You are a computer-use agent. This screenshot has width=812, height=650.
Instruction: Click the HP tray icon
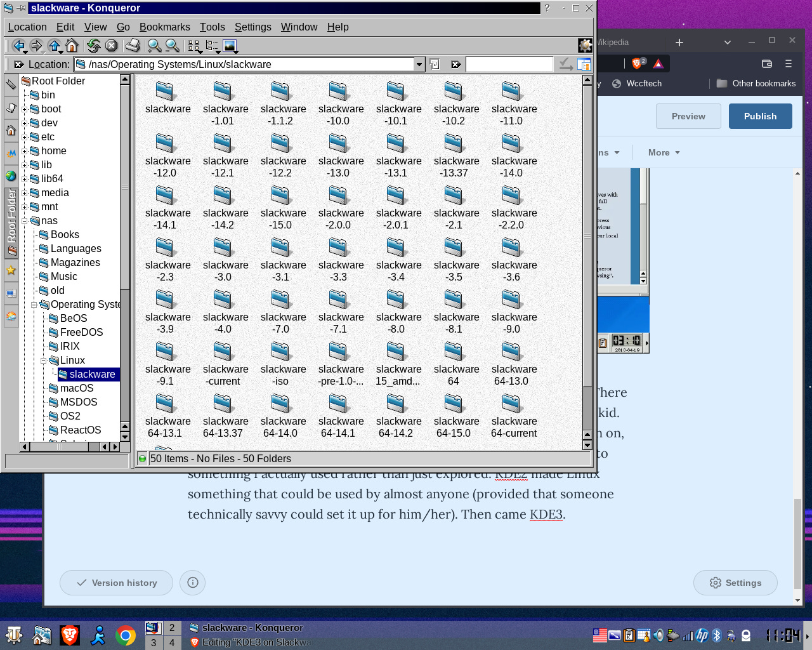pos(702,635)
